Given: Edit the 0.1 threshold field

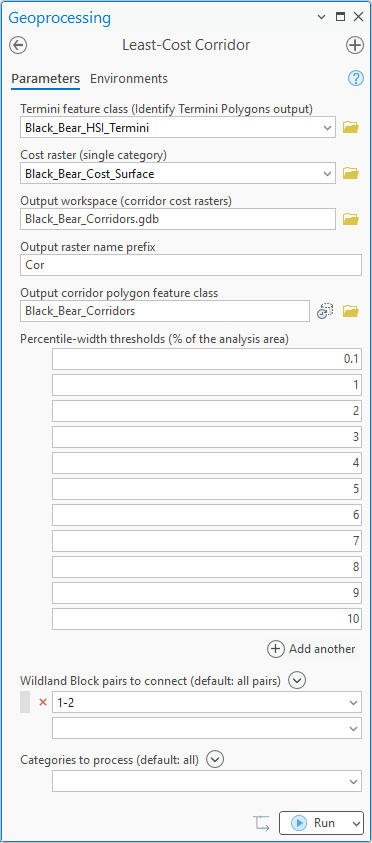Looking at the screenshot, I should tap(207, 359).
